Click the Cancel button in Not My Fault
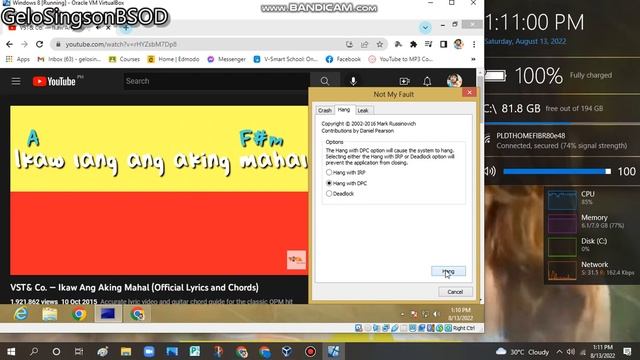Screen dimensions: 640x360 pyautogui.click(x=455, y=292)
